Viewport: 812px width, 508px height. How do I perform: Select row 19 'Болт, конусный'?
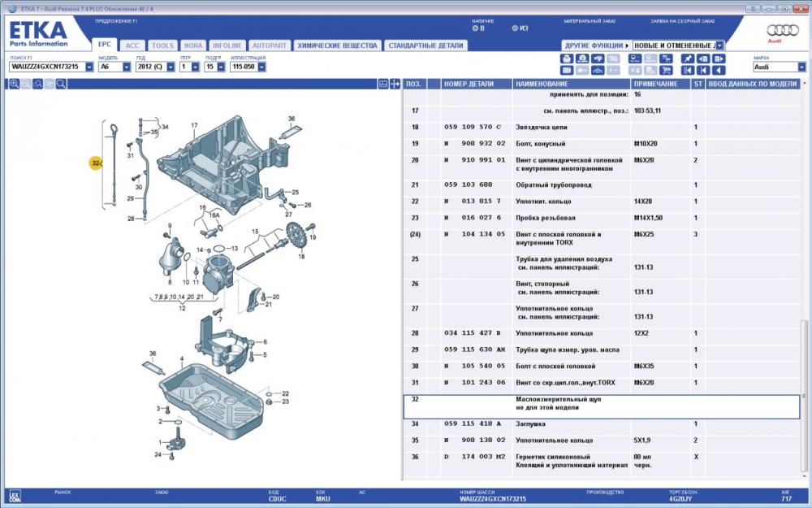click(x=602, y=144)
